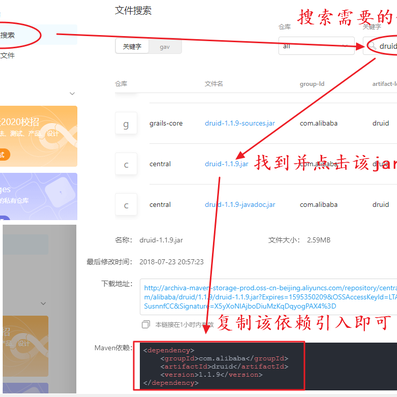
Task: Click the 仓库 column header in results table
Action: (x=121, y=84)
